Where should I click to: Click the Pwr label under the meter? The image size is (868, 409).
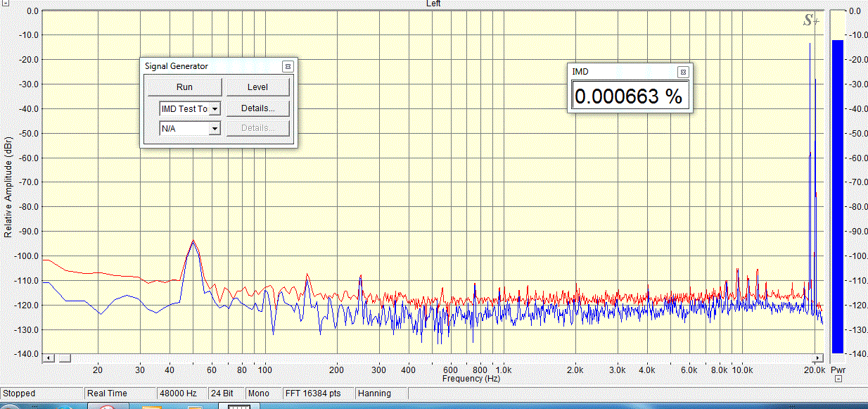coord(838,370)
